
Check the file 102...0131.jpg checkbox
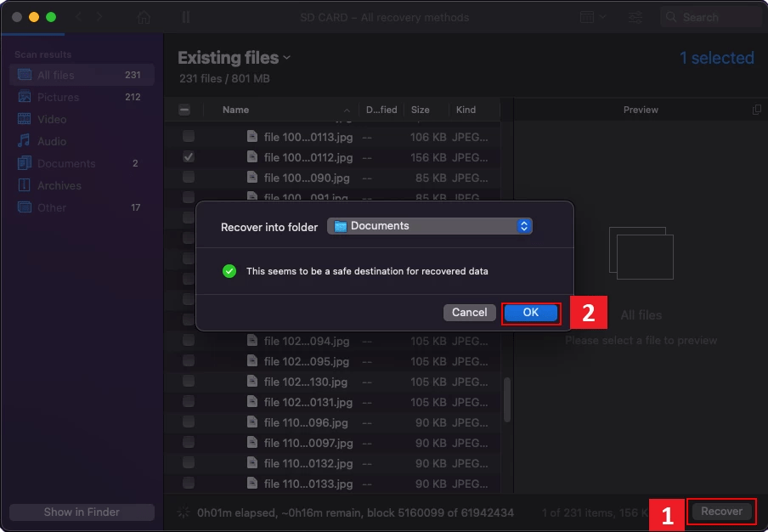coord(189,402)
